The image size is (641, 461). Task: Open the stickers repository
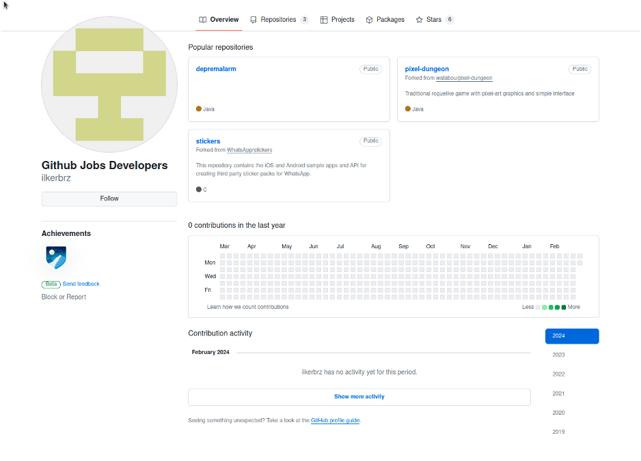coord(208,141)
